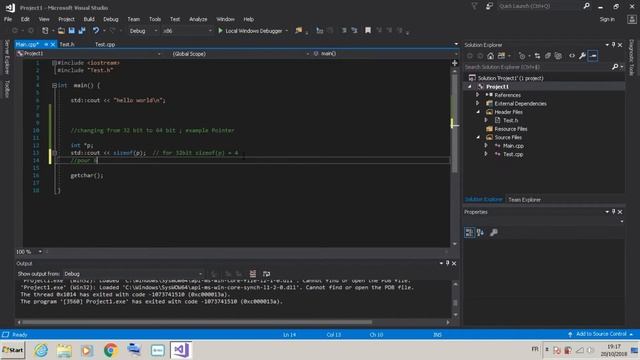
Task: Click View Code icon in Solution Explorer
Action: tap(572, 56)
